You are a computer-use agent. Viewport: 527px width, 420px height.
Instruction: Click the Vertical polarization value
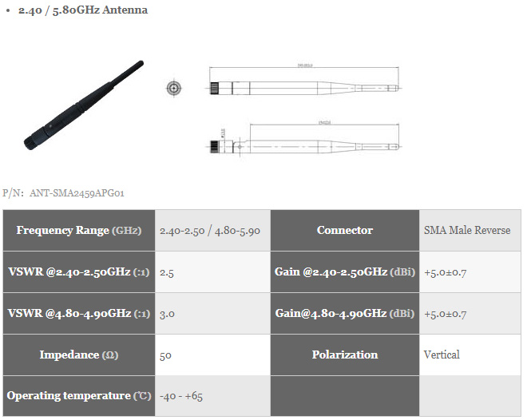coord(442,355)
